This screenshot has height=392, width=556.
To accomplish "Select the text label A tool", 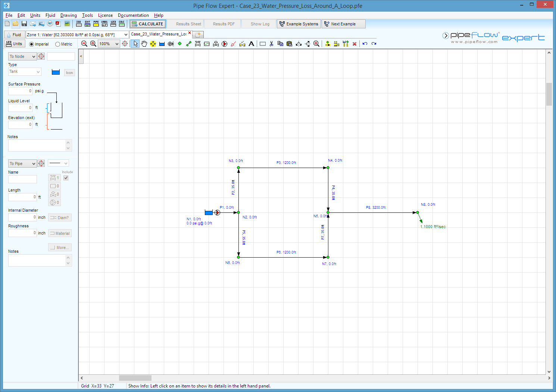I will click(252, 44).
